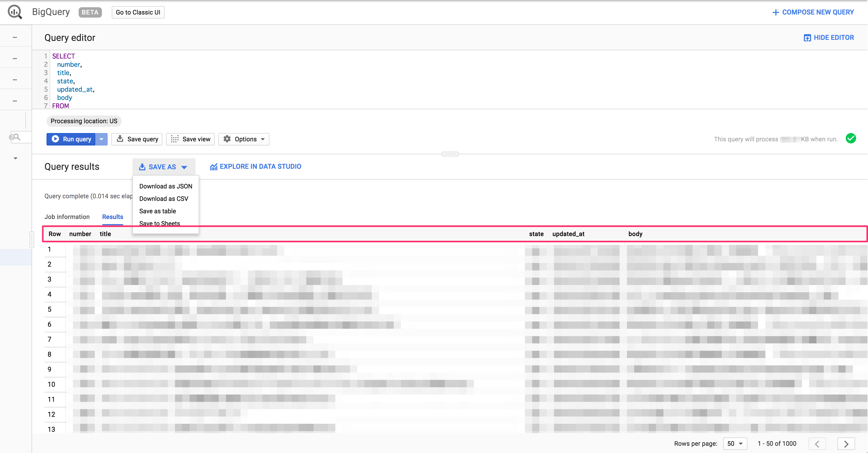
Task: Click the Processing location: US chip
Action: tap(84, 121)
